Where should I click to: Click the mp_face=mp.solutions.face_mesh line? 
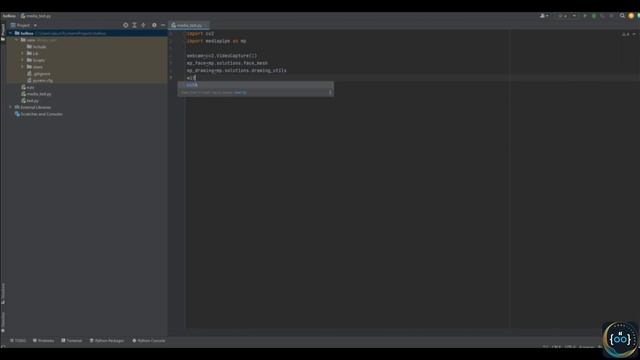(x=227, y=63)
